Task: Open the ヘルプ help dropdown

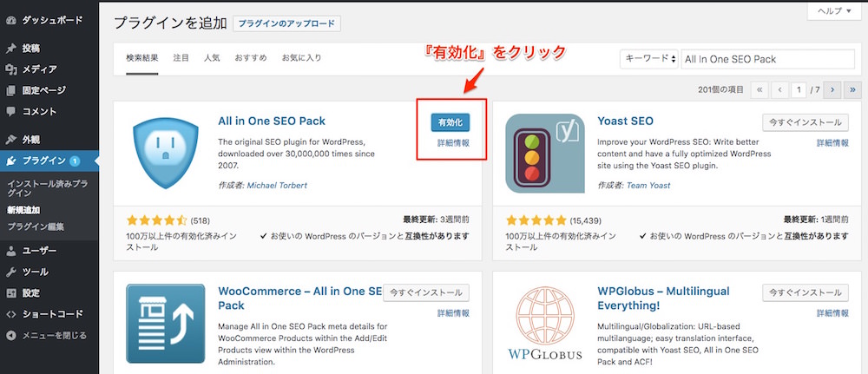Action: click(833, 11)
